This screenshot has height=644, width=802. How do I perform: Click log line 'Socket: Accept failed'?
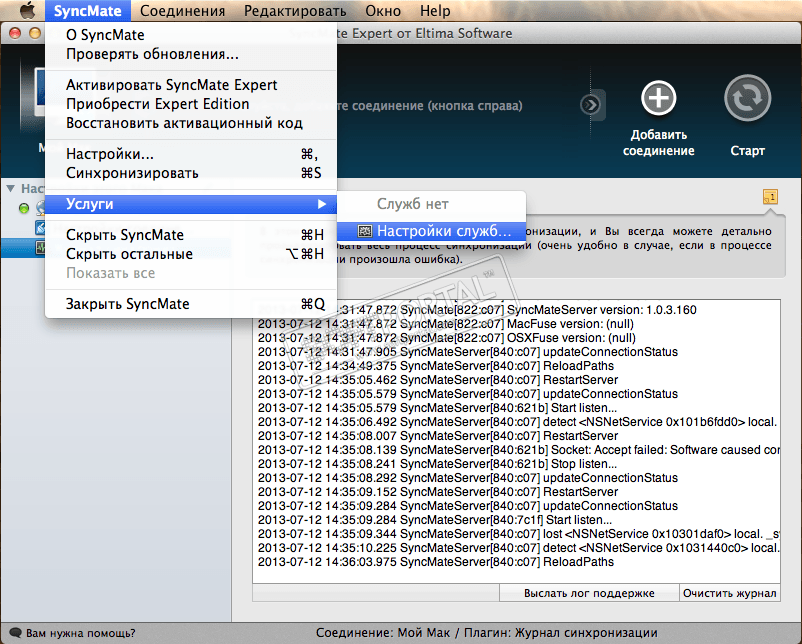[x=519, y=450]
